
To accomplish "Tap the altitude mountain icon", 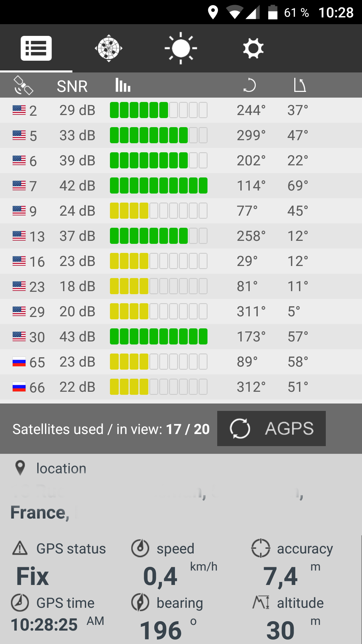I will (x=261, y=602).
